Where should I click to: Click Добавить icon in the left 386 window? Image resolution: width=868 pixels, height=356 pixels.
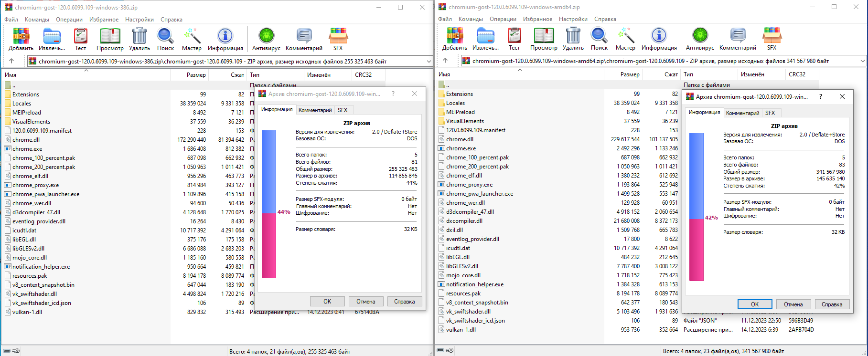point(21,39)
